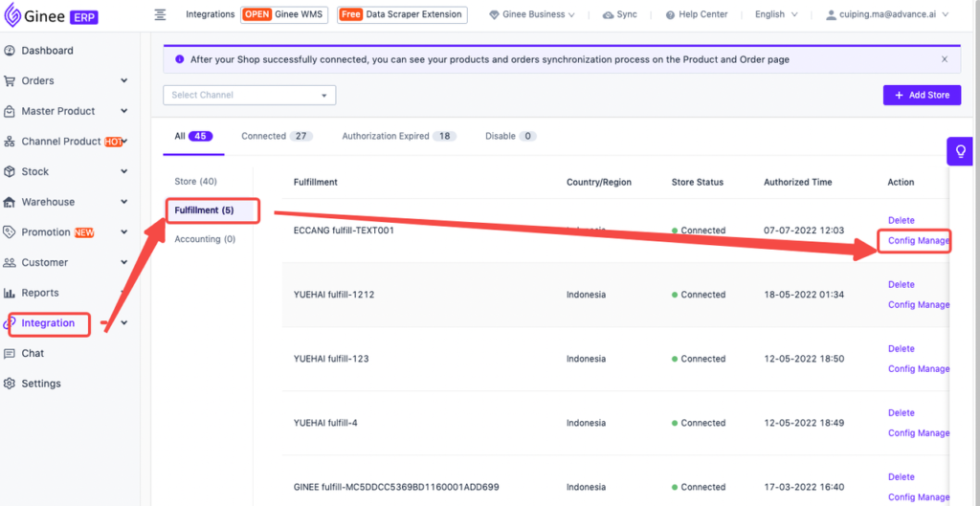Switch to the Authorization Expired 18 tab
The image size is (980, 506).
tap(399, 136)
